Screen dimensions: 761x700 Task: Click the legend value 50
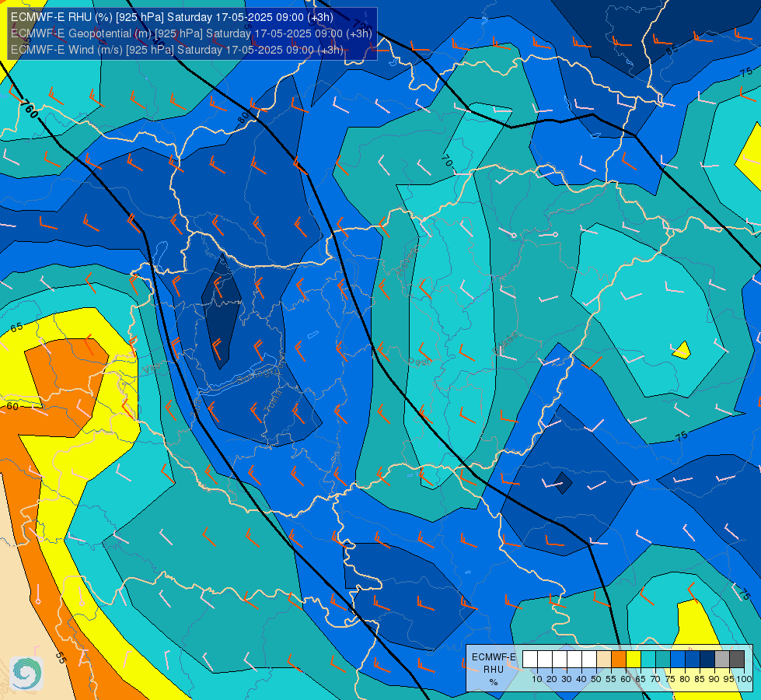click(x=596, y=679)
